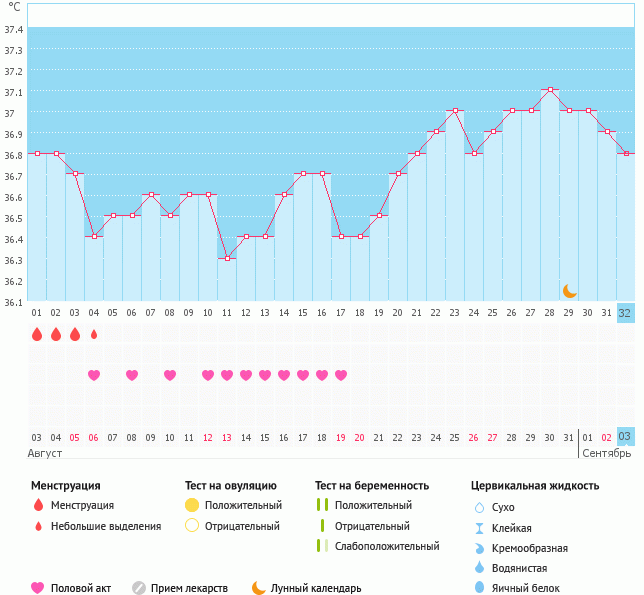Click the Яичный белок blue drop legend icon
Image resolution: width=644 pixels, height=595 pixels.
[479, 588]
